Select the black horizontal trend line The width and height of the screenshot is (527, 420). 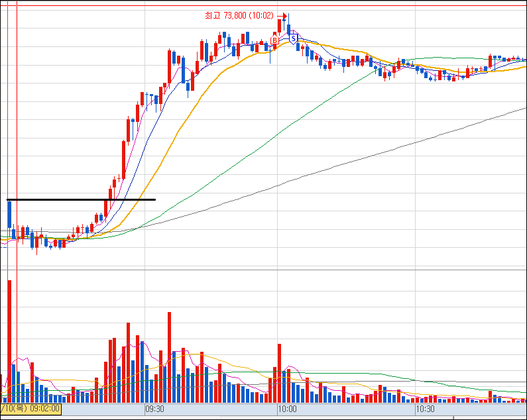point(81,200)
